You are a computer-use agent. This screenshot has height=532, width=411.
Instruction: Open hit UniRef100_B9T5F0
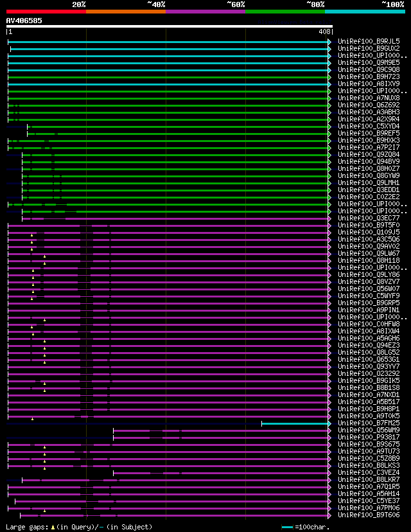coord(369,226)
